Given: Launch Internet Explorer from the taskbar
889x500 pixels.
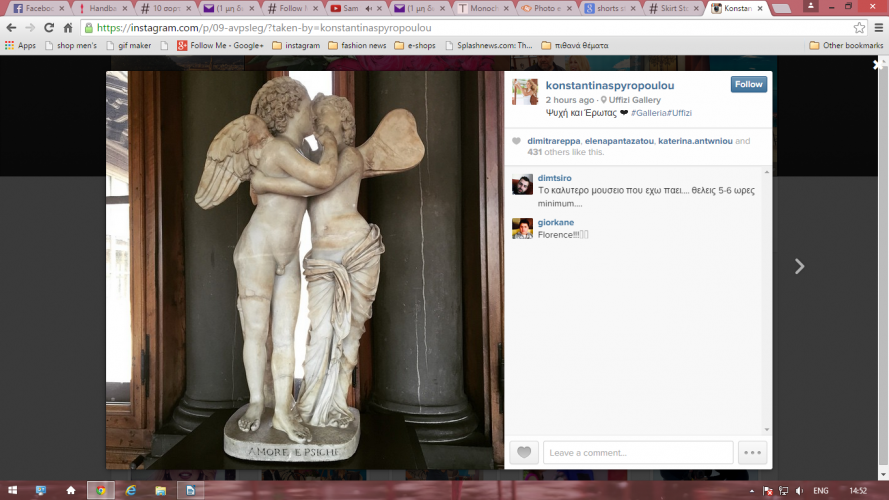Looking at the screenshot, I should coord(131,490).
